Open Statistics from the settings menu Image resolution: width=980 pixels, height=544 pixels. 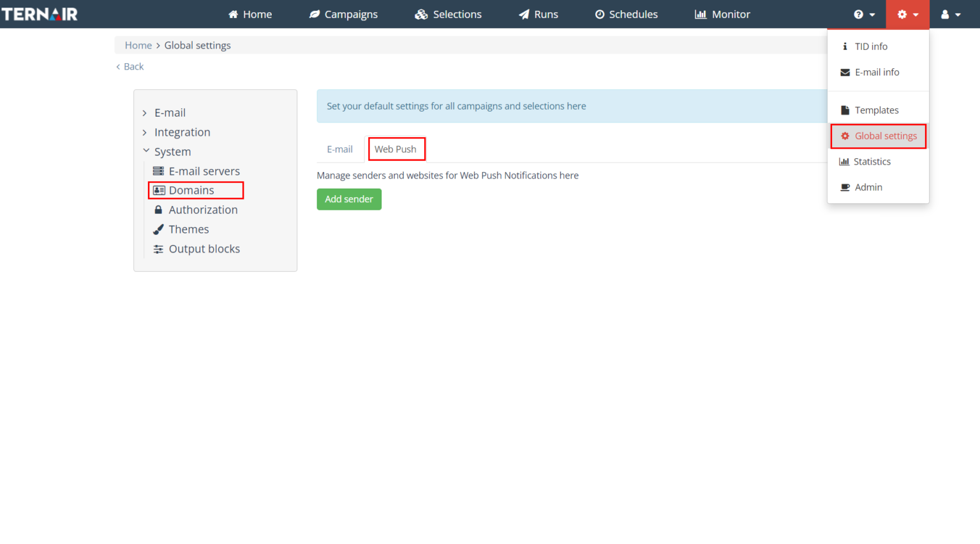[x=878, y=162]
